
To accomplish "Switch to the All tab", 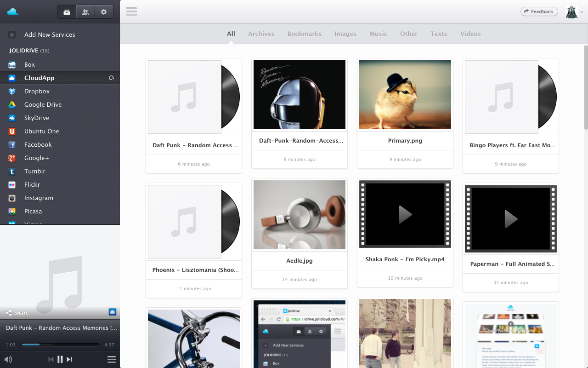I will tap(231, 34).
